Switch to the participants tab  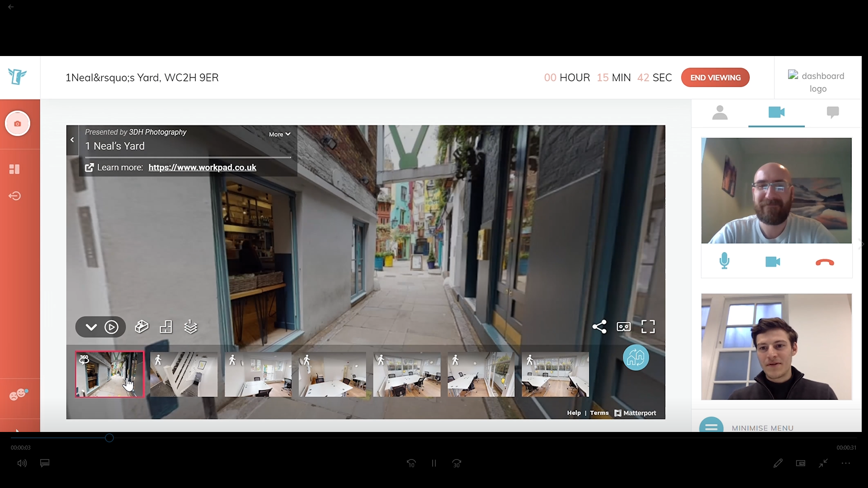tap(720, 113)
